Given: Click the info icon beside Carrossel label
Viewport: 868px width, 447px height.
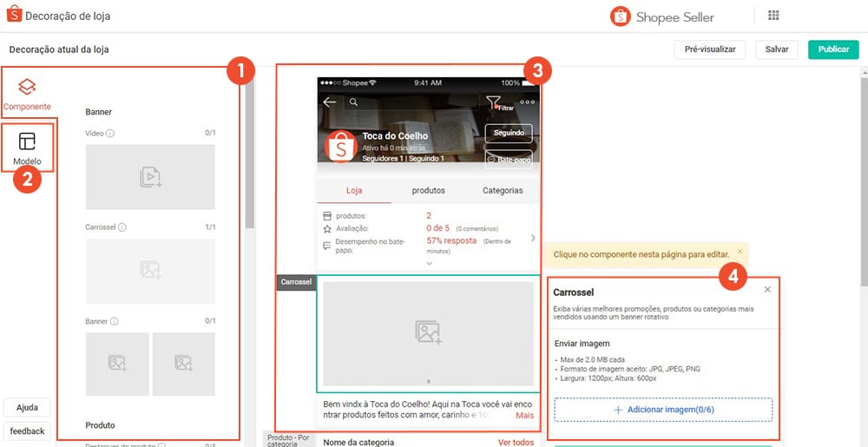Looking at the screenshot, I should click(122, 227).
